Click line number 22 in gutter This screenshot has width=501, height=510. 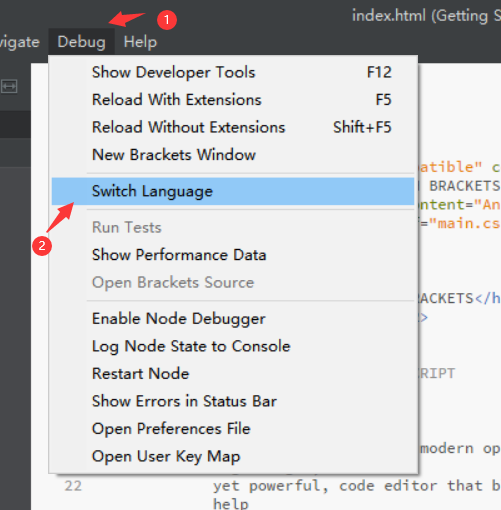[x=73, y=486]
